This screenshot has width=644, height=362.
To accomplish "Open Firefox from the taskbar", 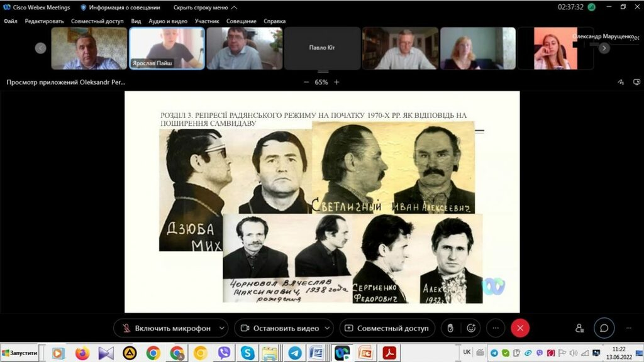I will (82, 353).
